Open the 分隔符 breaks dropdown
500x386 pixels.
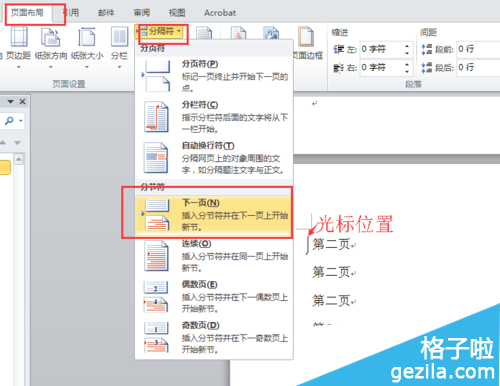point(161,32)
